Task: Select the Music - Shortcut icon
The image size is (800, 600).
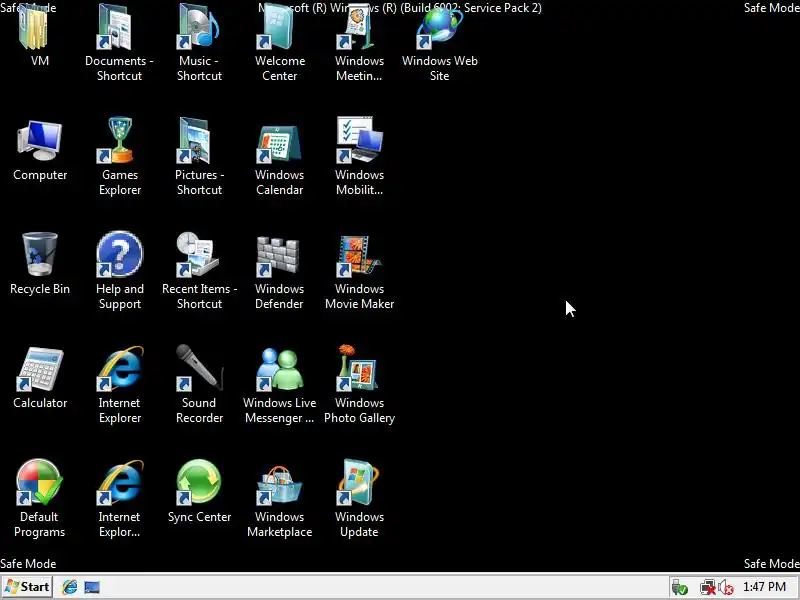Action: [199, 28]
